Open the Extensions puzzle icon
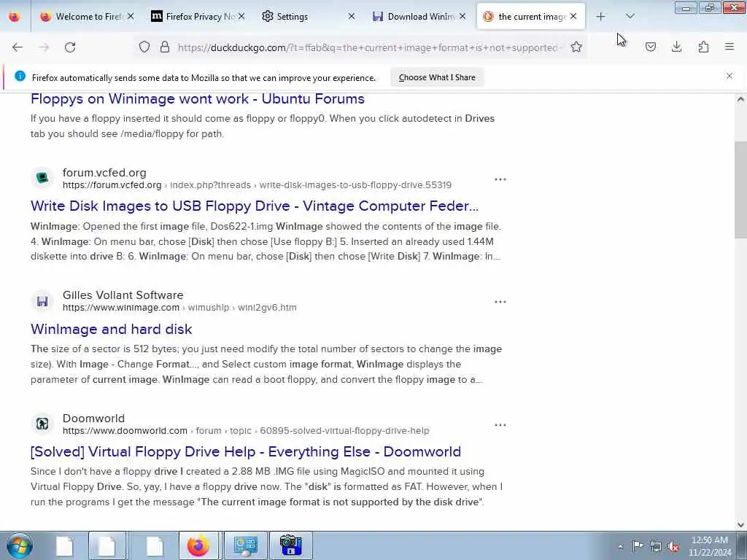Viewport: 747px width, 560px height. click(x=703, y=47)
